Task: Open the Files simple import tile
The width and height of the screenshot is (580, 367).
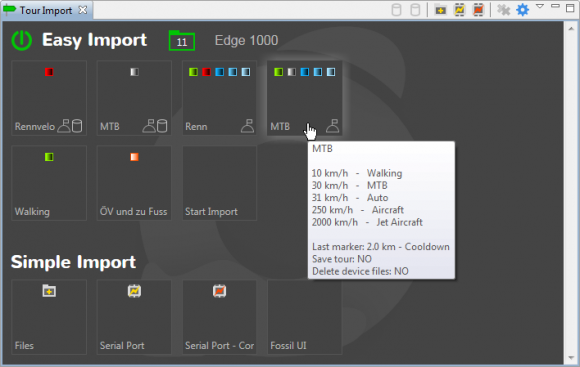Action: tap(49, 317)
